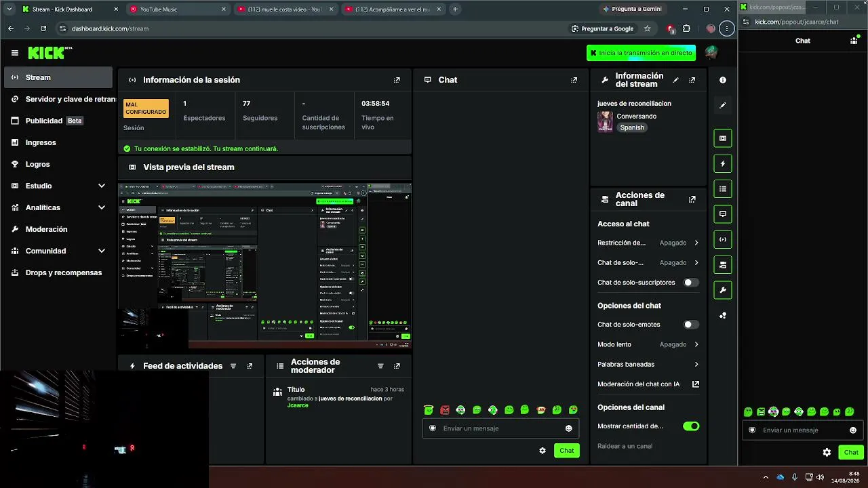Open Drops y recompensas in sidebar
This screenshot has width=868, height=488.
(x=58, y=272)
